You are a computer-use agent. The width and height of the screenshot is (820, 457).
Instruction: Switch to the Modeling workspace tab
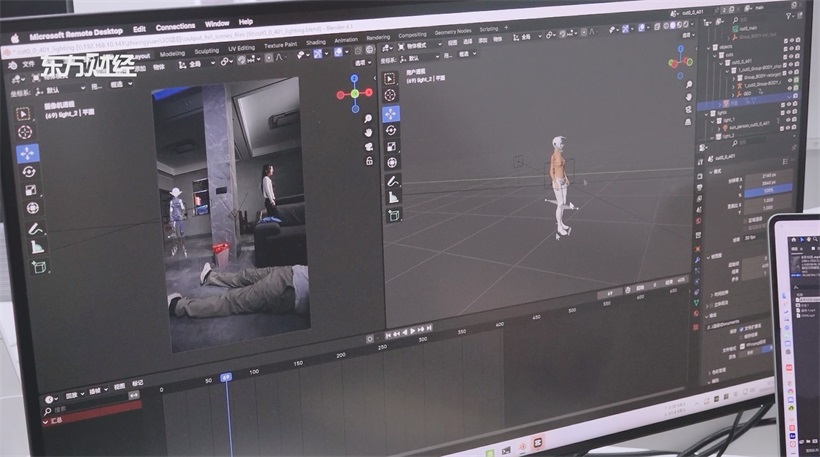point(172,54)
